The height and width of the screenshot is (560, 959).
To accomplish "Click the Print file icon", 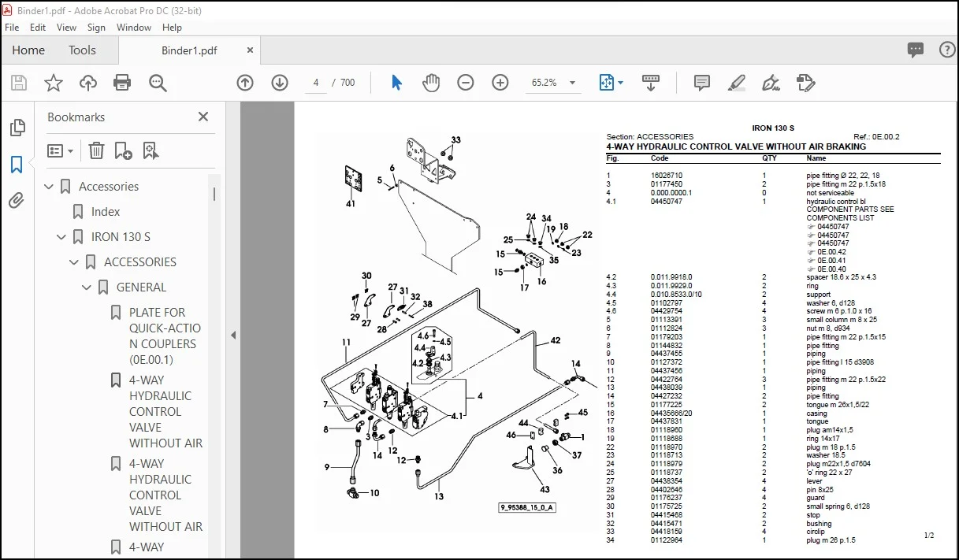I will coord(122,83).
